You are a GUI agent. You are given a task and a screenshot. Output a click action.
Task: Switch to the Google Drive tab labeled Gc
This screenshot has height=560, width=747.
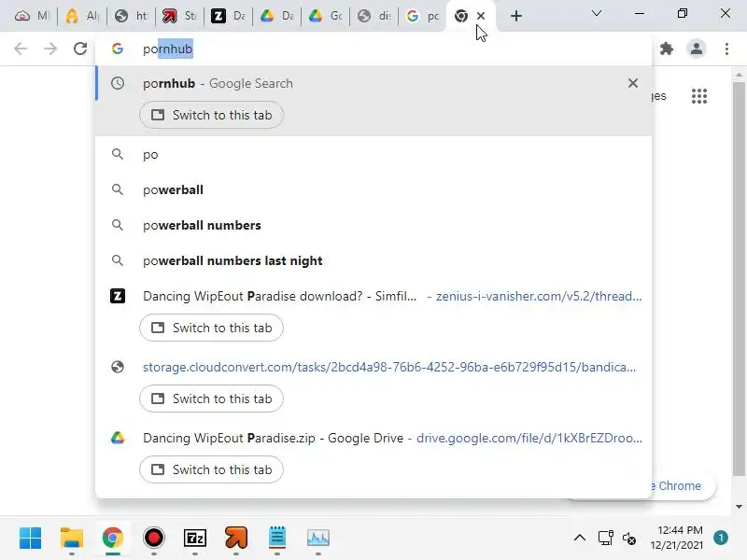point(326,16)
